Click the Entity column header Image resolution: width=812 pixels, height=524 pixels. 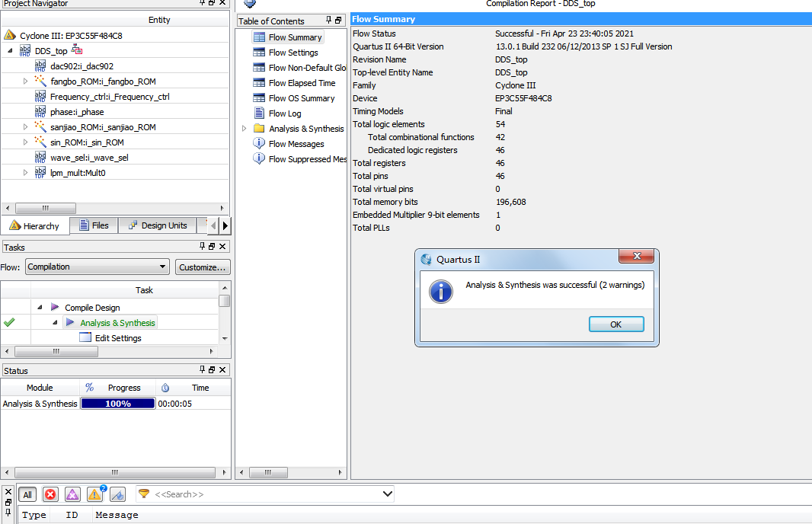[x=159, y=20]
